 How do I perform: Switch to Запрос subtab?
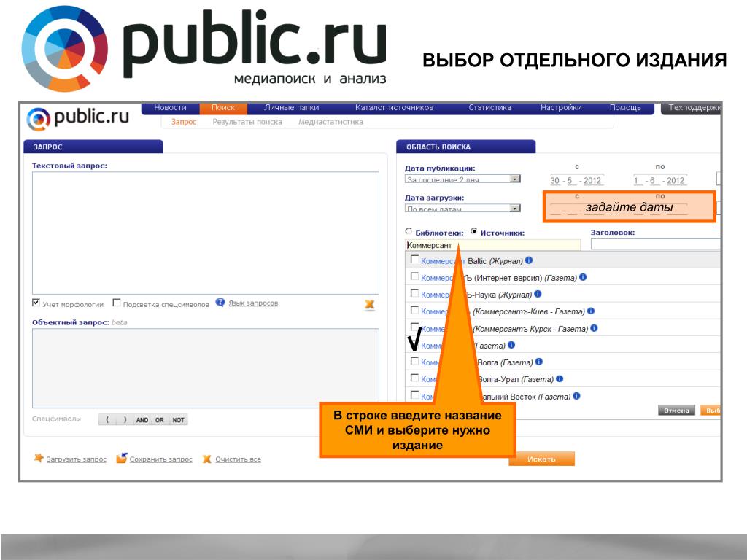pos(184,122)
